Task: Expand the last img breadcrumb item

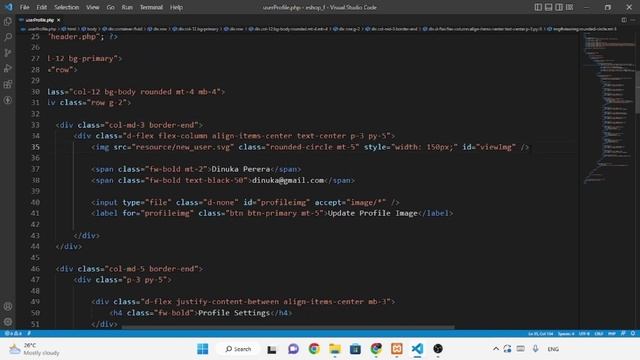Action: click(582, 29)
